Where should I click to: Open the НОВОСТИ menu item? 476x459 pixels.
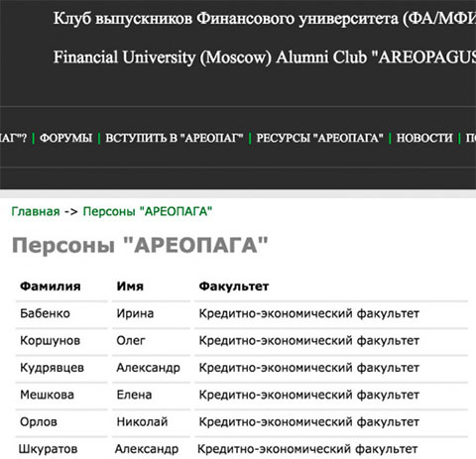[x=424, y=138]
